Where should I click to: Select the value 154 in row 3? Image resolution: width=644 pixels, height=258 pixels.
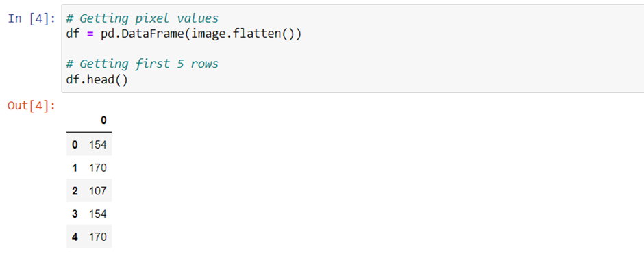click(98, 214)
